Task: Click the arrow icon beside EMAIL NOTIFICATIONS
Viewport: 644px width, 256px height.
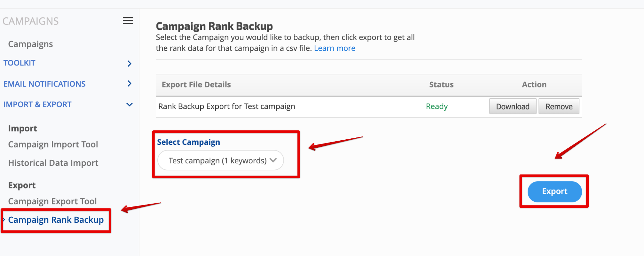Action: 129,84
